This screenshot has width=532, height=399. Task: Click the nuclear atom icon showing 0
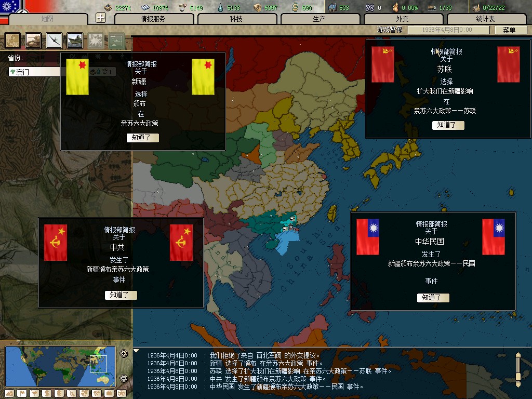[370, 7]
